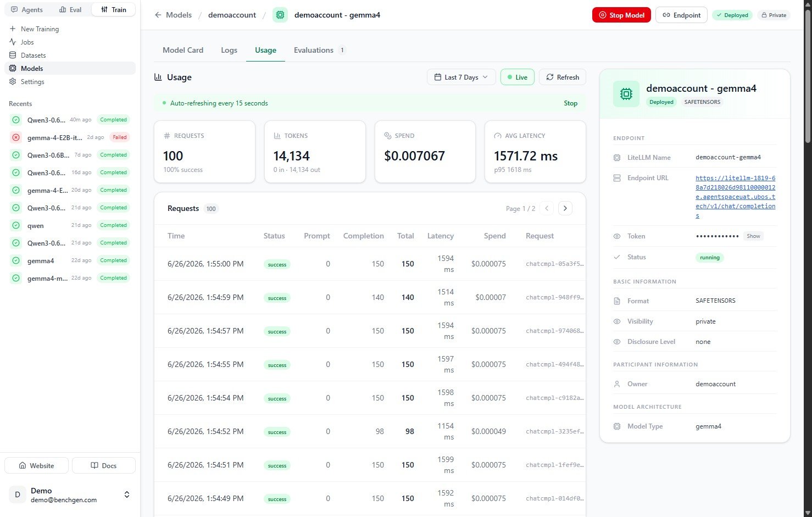Click the eye icon beside Disclosure Level
The height and width of the screenshot is (517, 812).
617,342
